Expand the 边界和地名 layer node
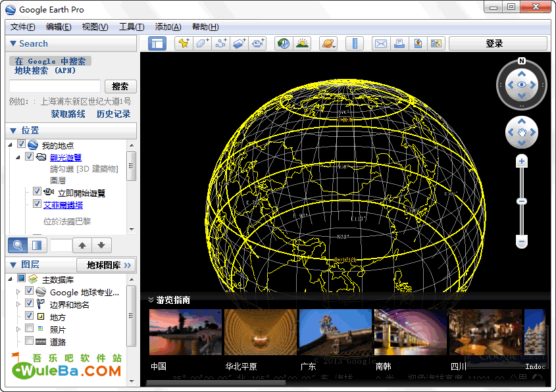The image size is (556, 392). coord(18,304)
